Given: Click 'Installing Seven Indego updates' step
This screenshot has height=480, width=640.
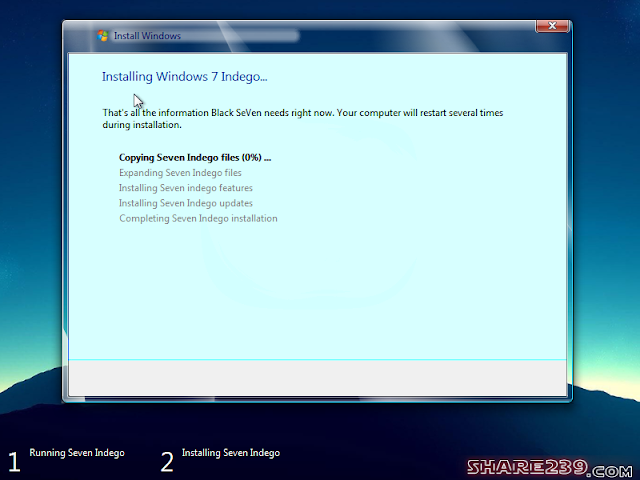Looking at the screenshot, I should (x=186, y=203).
